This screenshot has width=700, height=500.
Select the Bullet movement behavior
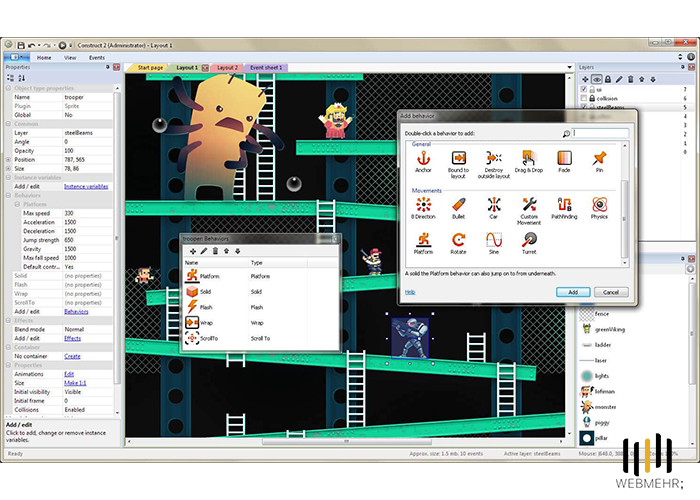458,208
